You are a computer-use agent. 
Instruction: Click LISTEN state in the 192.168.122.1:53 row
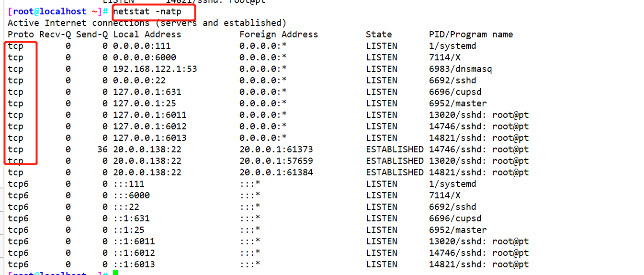[382, 69]
